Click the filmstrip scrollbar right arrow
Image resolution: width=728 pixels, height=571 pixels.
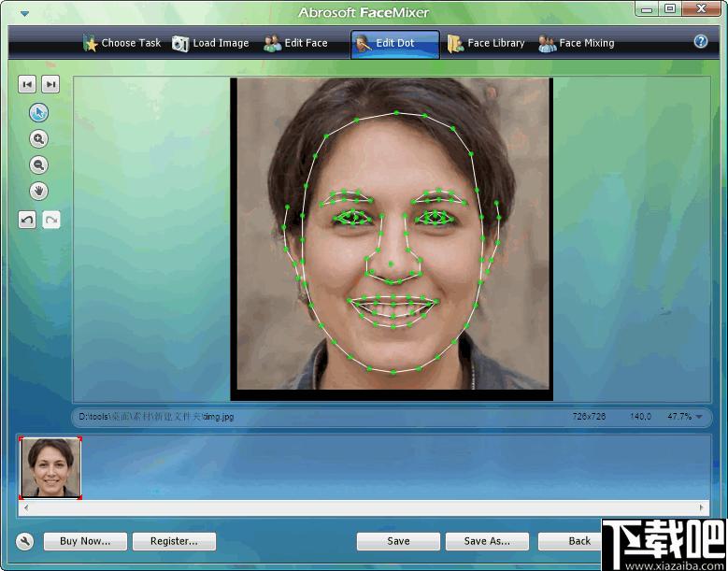(x=701, y=507)
